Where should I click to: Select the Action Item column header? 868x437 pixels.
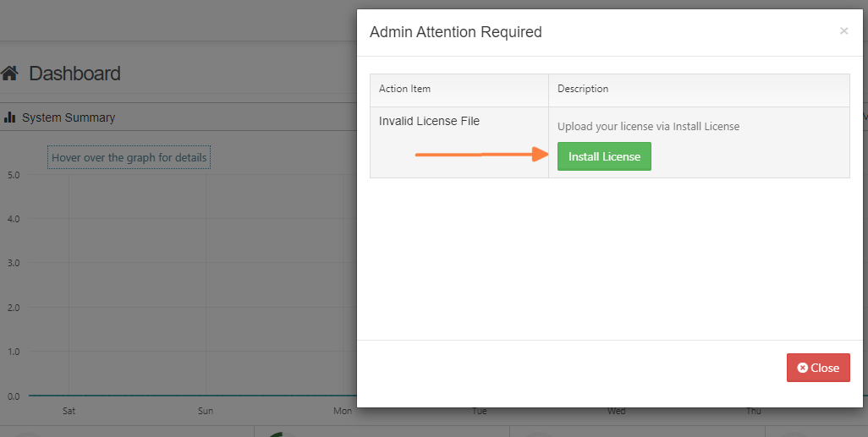point(404,89)
